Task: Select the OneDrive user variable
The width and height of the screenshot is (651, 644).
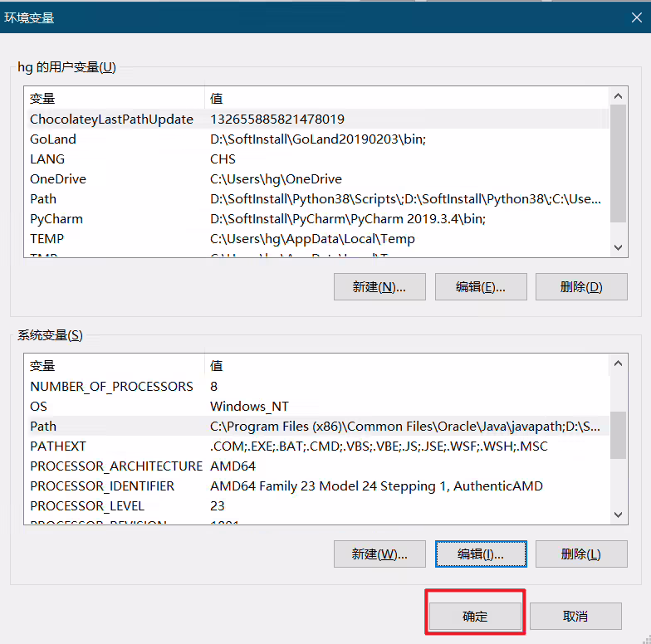Action: [x=317, y=179]
